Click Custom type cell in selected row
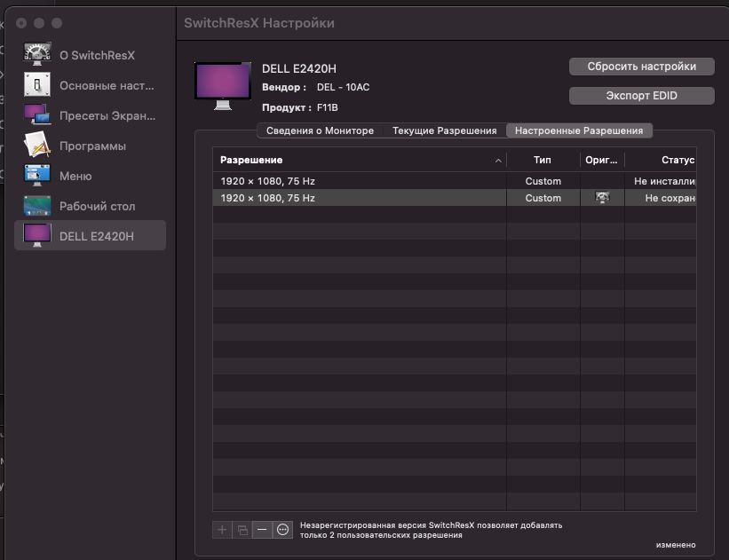The image size is (729, 560). pyautogui.click(x=543, y=198)
